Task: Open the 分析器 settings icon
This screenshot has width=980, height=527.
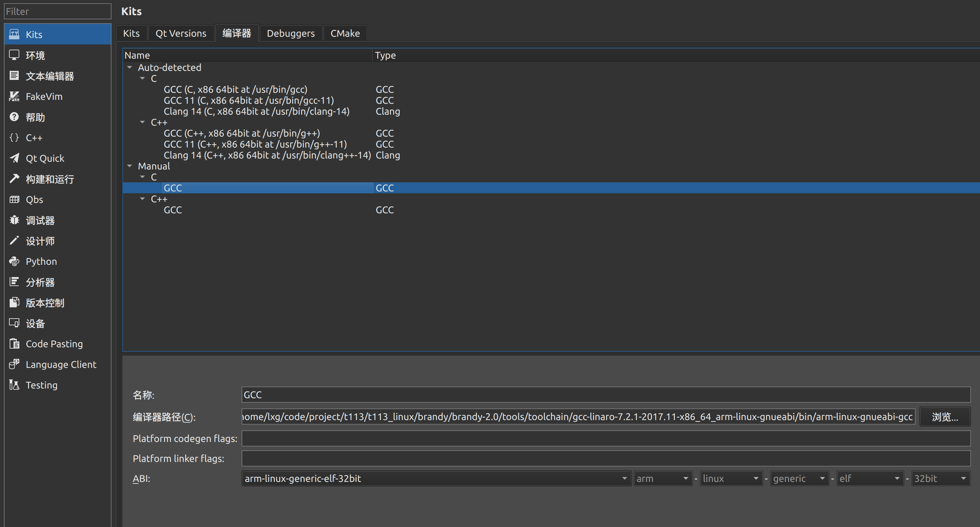Action: click(x=14, y=282)
